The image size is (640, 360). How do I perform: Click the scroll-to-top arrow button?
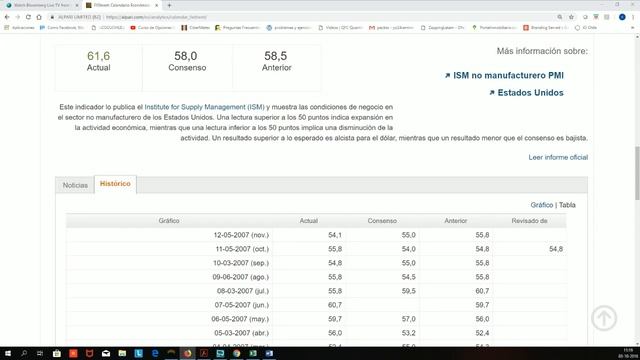click(604, 318)
